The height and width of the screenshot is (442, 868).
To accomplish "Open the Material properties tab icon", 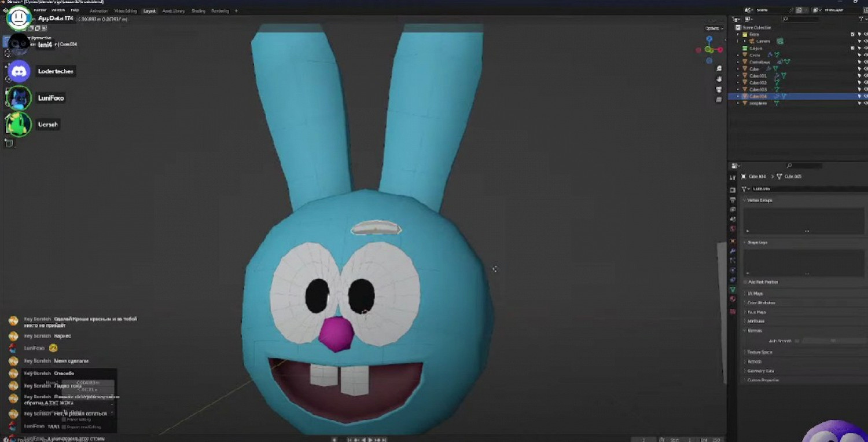I will coord(733,299).
